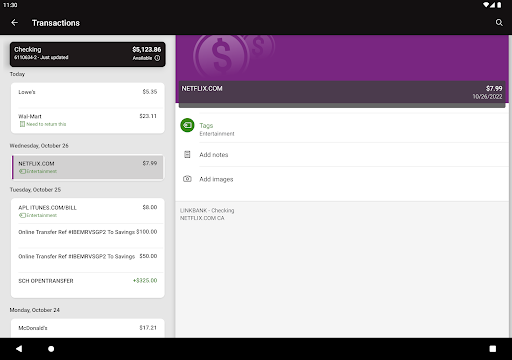Tap Android recent apps square
512x360 pixels.
click(493, 349)
